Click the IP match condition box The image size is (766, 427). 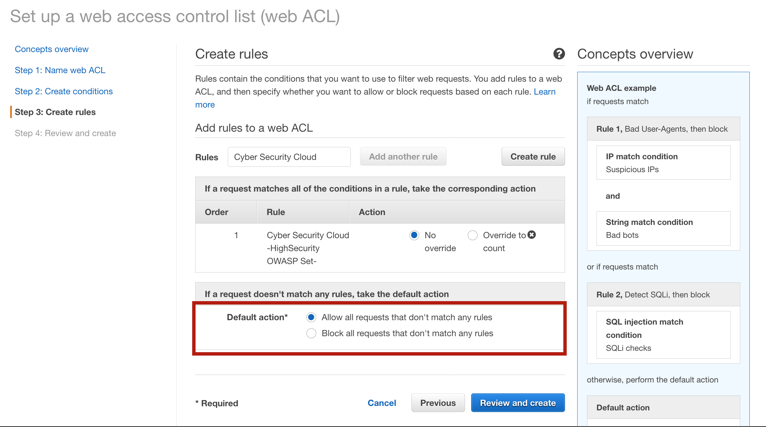click(663, 163)
